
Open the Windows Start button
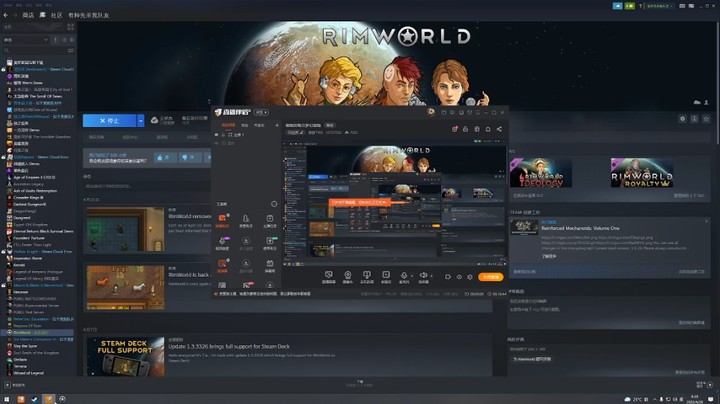click(x=6, y=399)
